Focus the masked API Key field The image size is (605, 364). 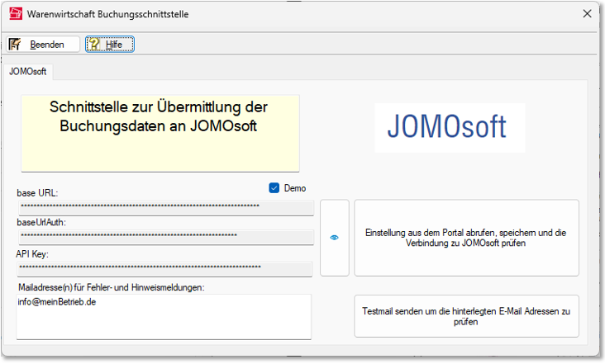click(165, 268)
